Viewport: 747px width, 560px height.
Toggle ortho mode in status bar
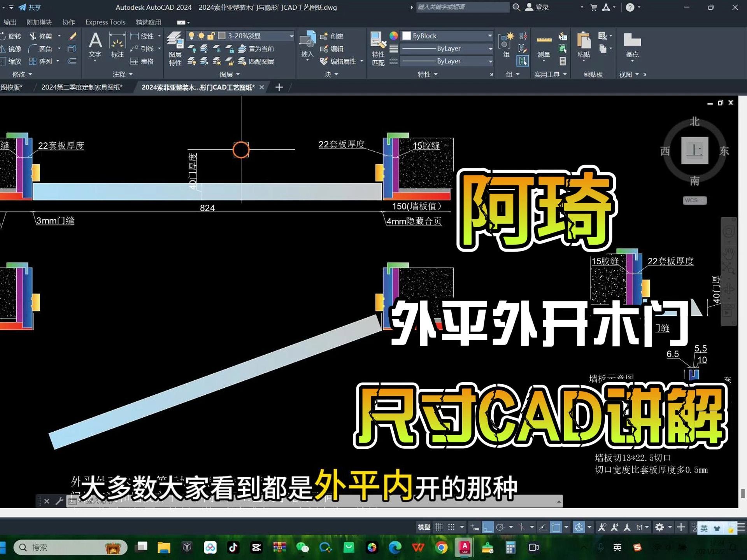(487, 527)
